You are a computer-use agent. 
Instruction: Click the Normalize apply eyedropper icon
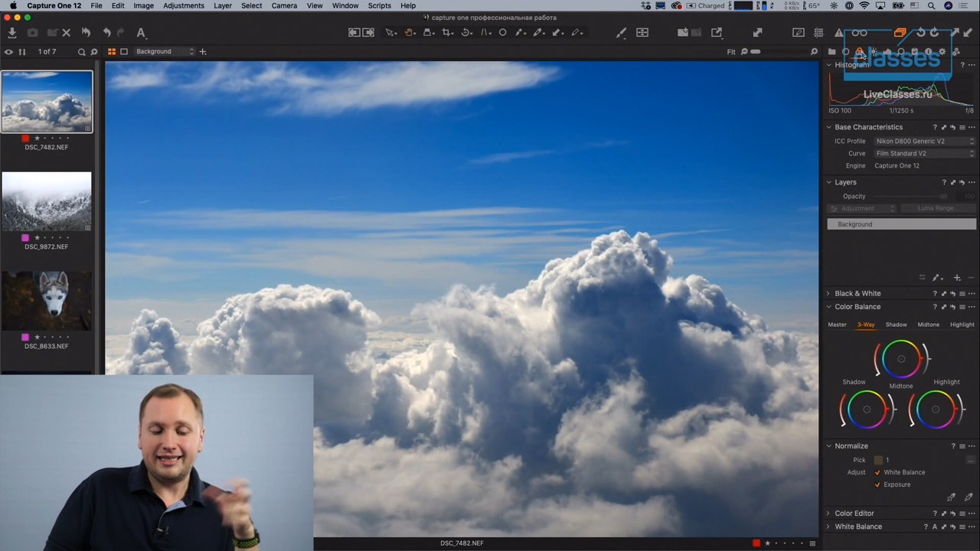969,497
